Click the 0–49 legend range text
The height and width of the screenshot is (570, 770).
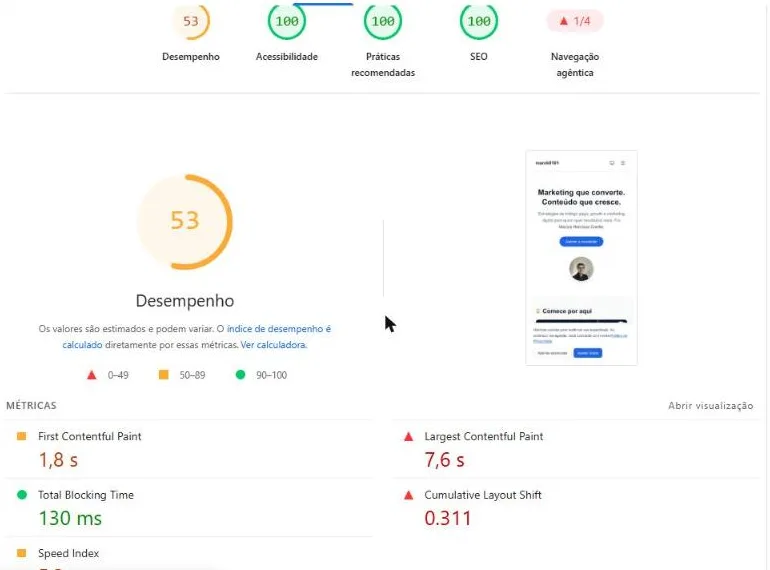[x=118, y=375]
